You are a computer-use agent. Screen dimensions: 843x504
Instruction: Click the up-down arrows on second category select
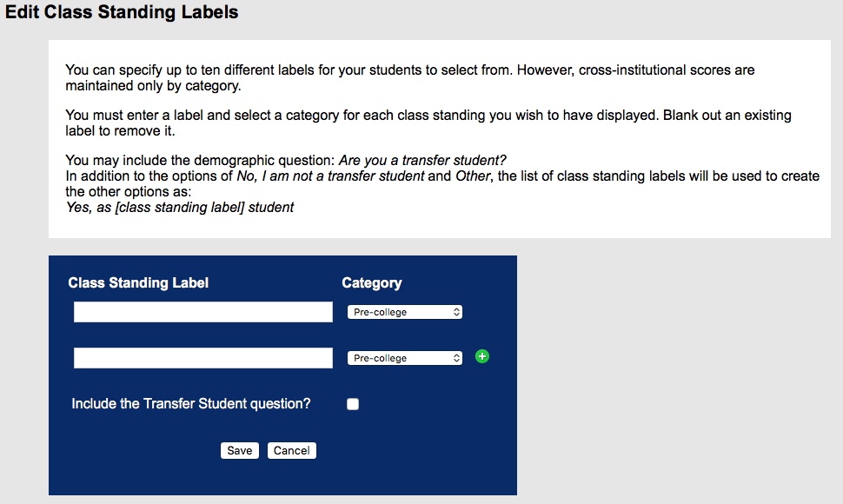pyautogui.click(x=456, y=358)
